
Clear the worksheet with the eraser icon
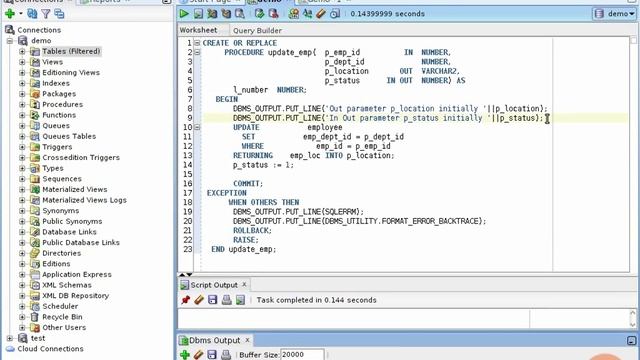coord(321,14)
